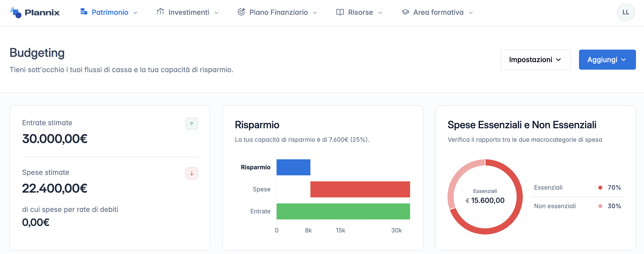The width and height of the screenshot is (644, 254).
Task: Click the Risorse book icon
Action: [x=340, y=12]
